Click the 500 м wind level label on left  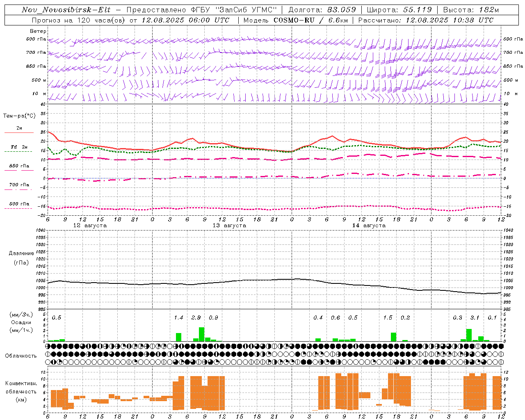tap(39, 80)
